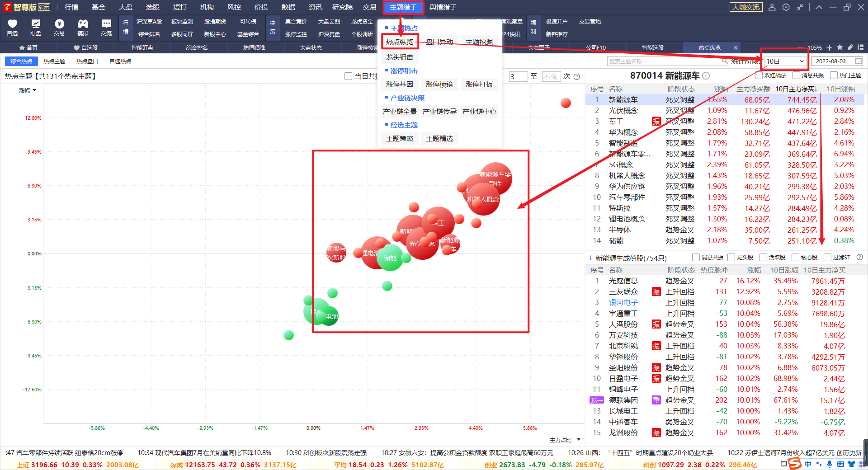This screenshot has width=868, height=470.
Task: Click the help icon after 过滤ST
Action: (x=860, y=257)
